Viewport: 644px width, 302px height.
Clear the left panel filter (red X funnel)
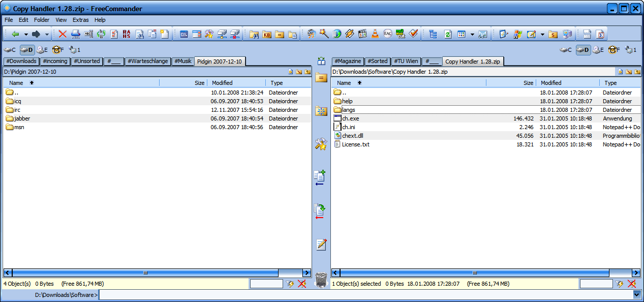[302, 284]
